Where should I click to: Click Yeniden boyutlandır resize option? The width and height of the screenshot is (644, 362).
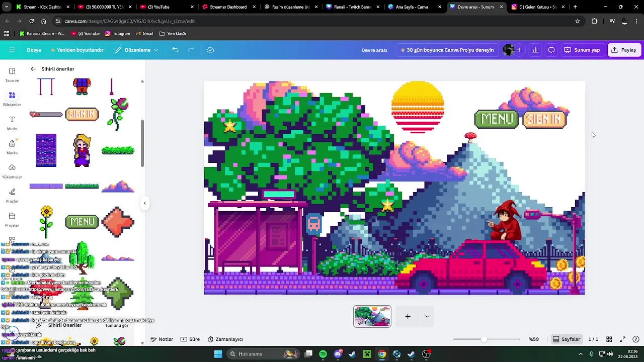tap(77, 50)
